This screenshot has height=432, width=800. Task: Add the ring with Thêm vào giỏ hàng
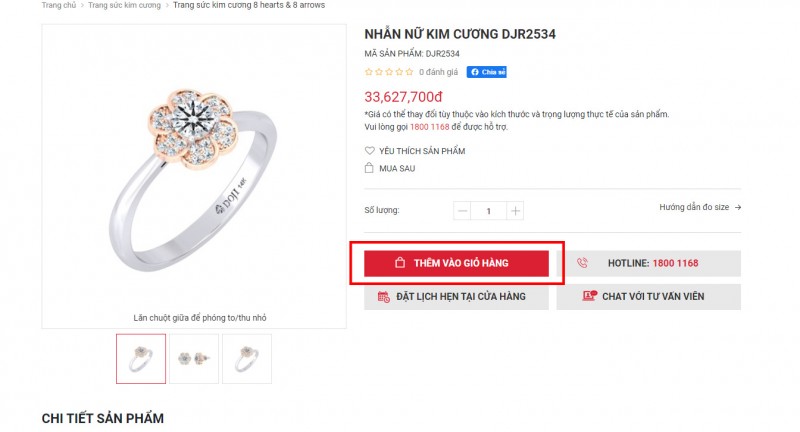456,263
